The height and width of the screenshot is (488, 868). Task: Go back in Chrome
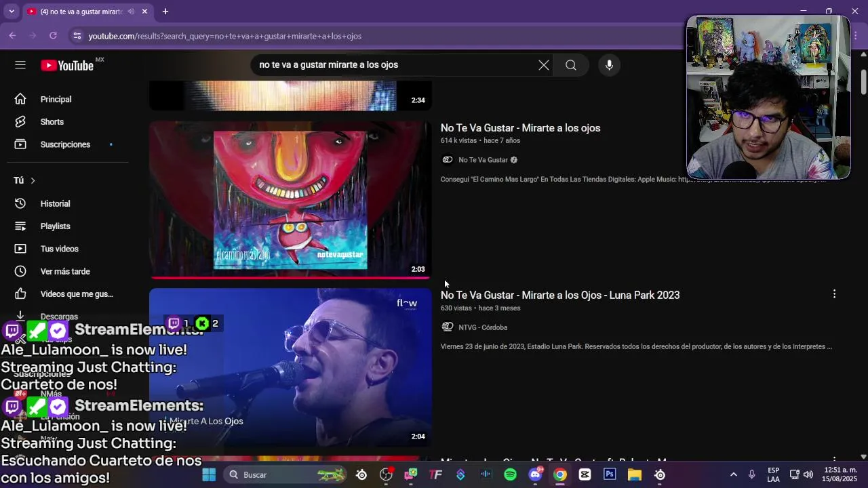coord(12,36)
